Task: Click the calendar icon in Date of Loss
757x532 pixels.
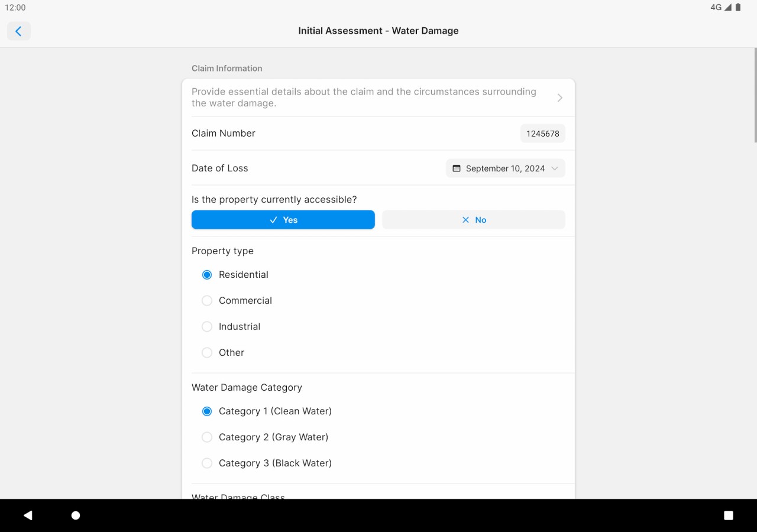Action: tap(456, 168)
